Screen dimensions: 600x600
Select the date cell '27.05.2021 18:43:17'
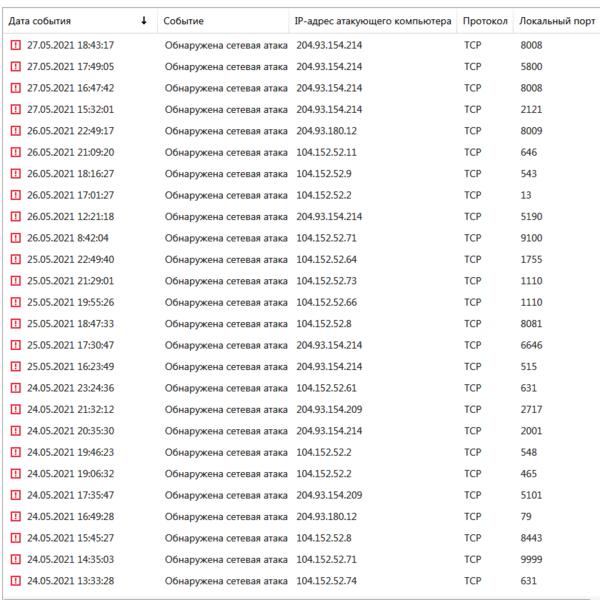tap(70, 45)
